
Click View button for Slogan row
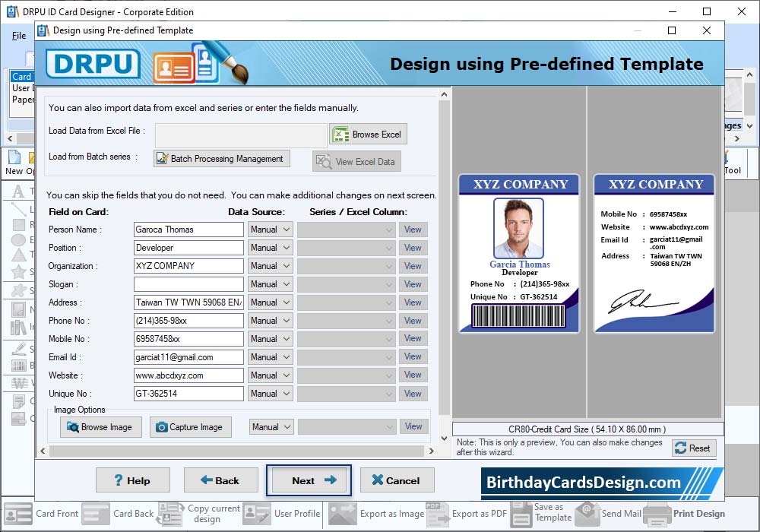[413, 284]
